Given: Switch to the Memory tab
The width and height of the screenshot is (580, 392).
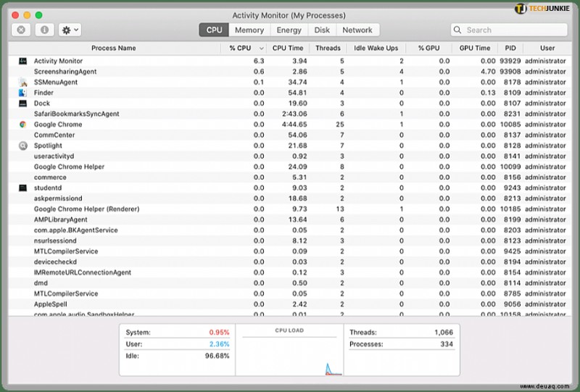Looking at the screenshot, I should (x=249, y=30).
